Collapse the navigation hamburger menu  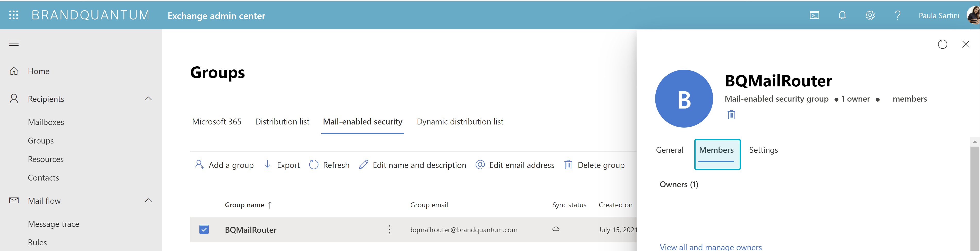pos(14,43)
